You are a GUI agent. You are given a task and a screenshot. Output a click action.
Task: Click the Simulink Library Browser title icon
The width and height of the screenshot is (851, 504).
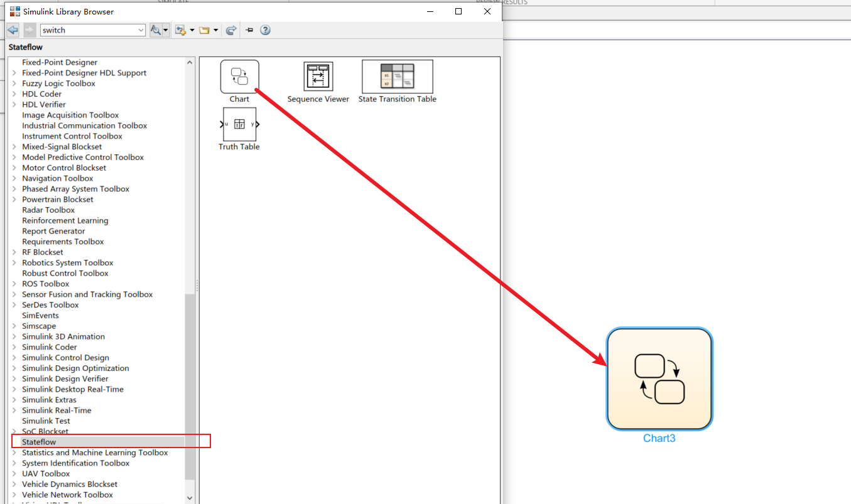(x=14, y=11)
